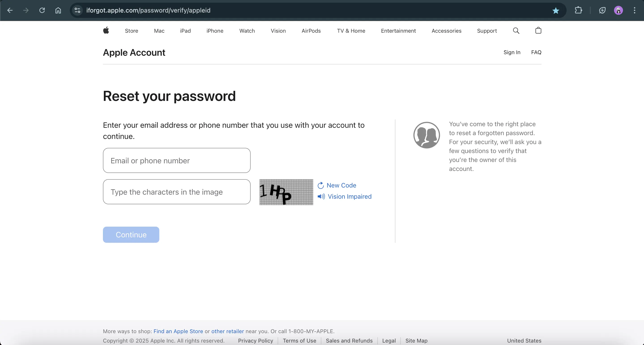644x345 pixels.
Task: Open Support in the nav bar
Action: tap(487, 31)
